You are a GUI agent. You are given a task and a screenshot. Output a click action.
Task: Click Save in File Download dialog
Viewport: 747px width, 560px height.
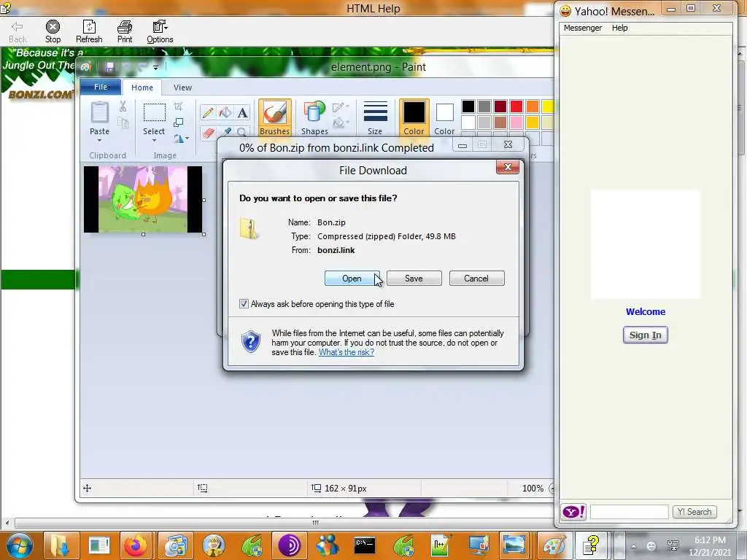[x=414, y=279]
